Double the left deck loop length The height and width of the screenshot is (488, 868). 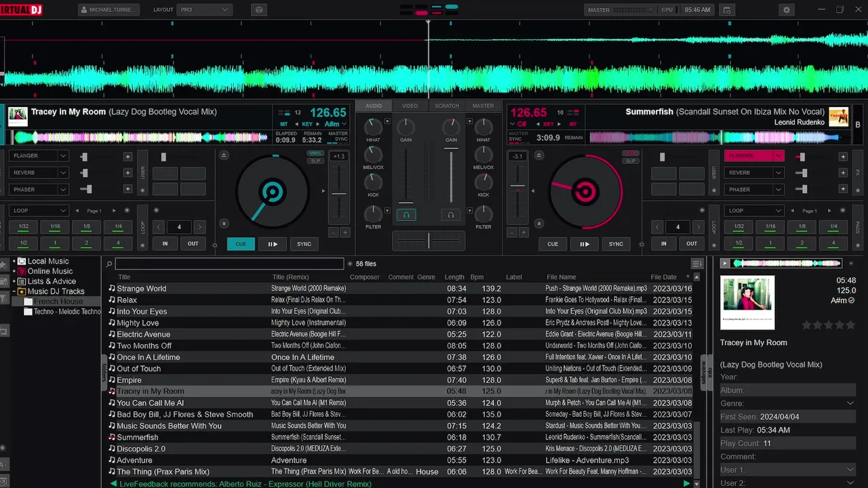(x=199, y=227)
